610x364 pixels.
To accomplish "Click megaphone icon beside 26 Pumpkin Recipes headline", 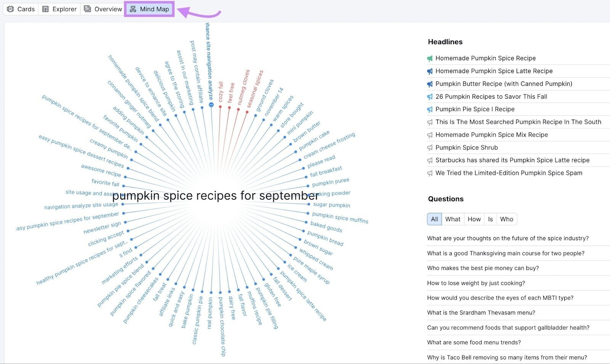I will tap(430, 97).
